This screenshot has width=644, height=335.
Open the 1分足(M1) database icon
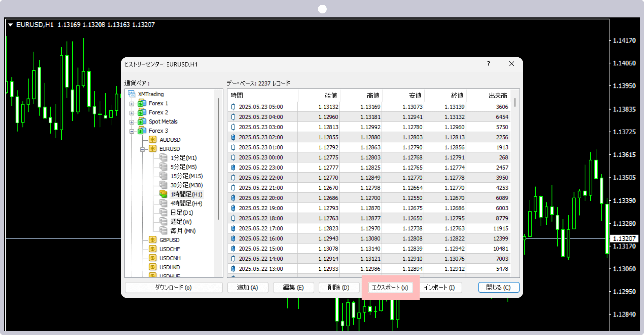[x=163, y=157]
